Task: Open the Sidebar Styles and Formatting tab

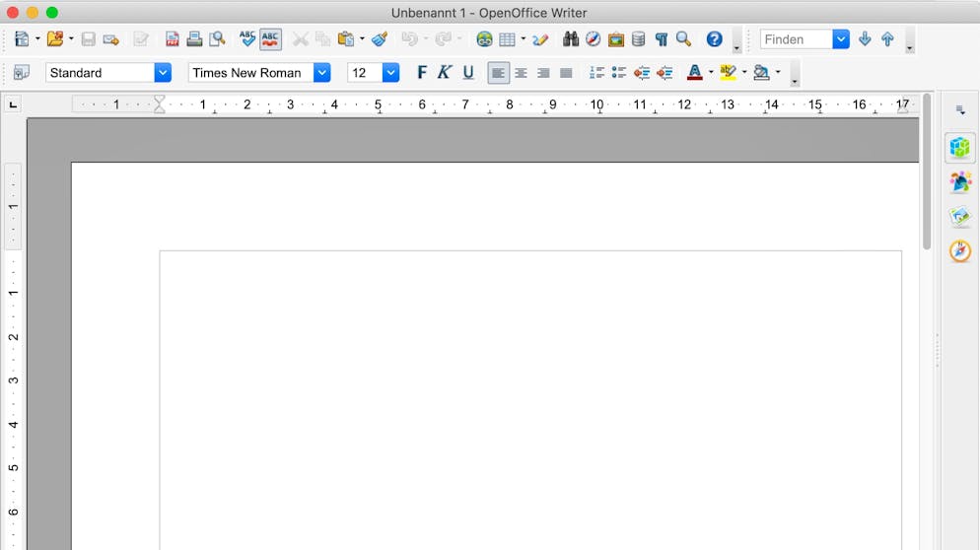Action: pyautogui.click(x=960, y=182)
